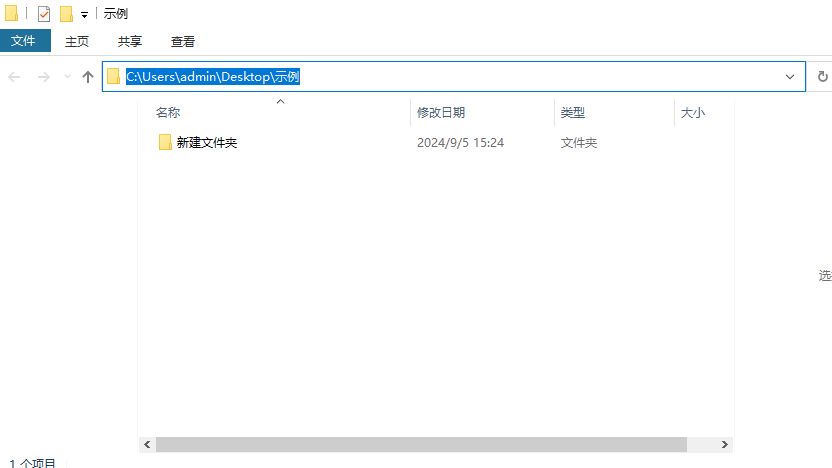Go forward with the forward arrow
Screen dimensions: 832x468
44,77
